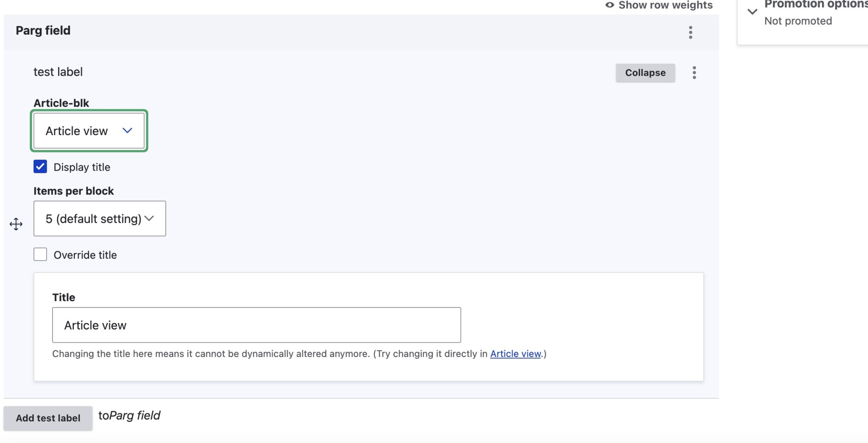Click the test label paragraph heading
Image resolution: width=868 pixels, height=443 pixels.
click(x=58, y=72)
